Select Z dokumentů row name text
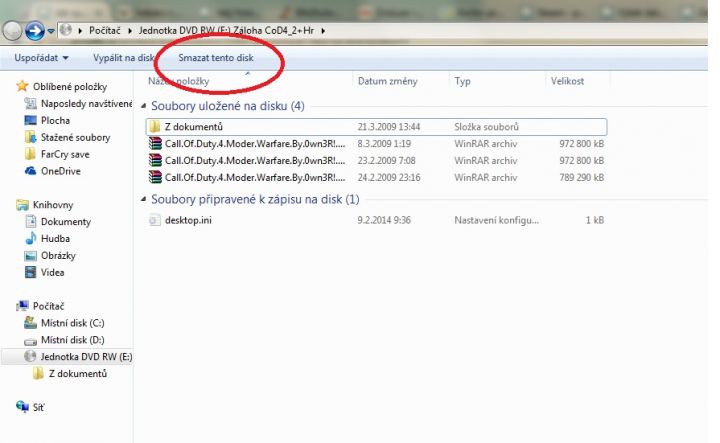This screenshot has height=443, width=720. click(194, 127)
